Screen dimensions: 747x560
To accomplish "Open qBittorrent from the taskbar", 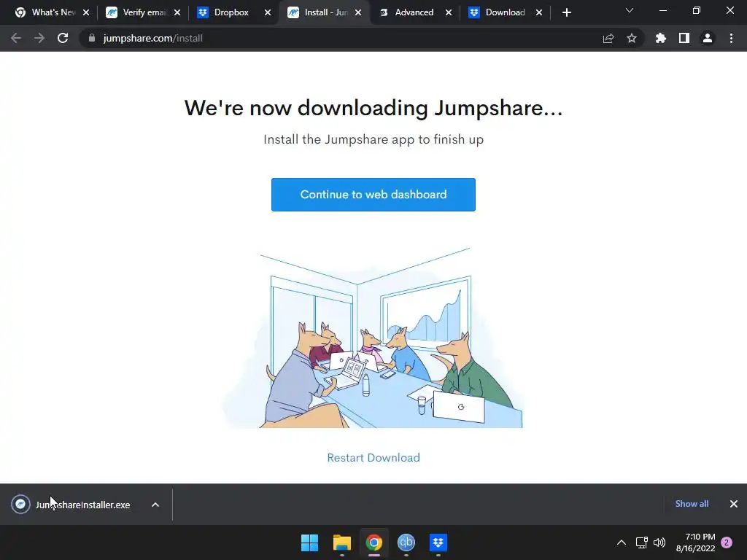I will coord(406,542).
